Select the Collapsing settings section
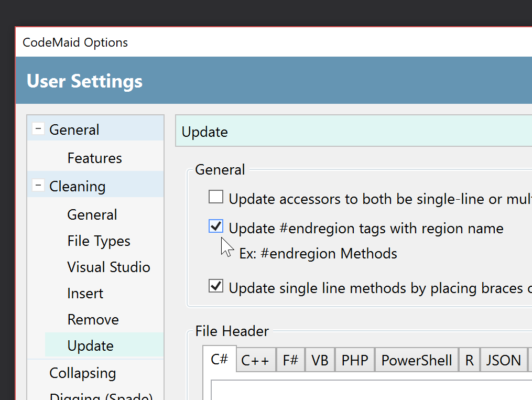The width and height of the screenshot is (532, 400). 82,373
